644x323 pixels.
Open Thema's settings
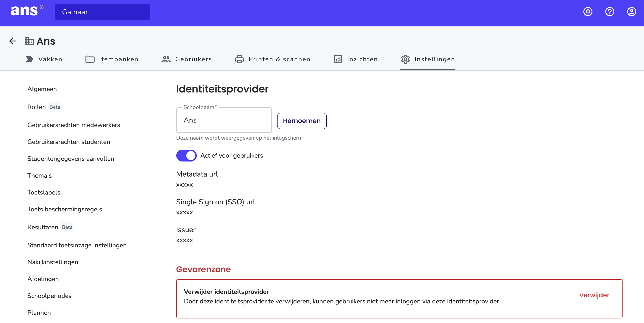coord(39,175)
